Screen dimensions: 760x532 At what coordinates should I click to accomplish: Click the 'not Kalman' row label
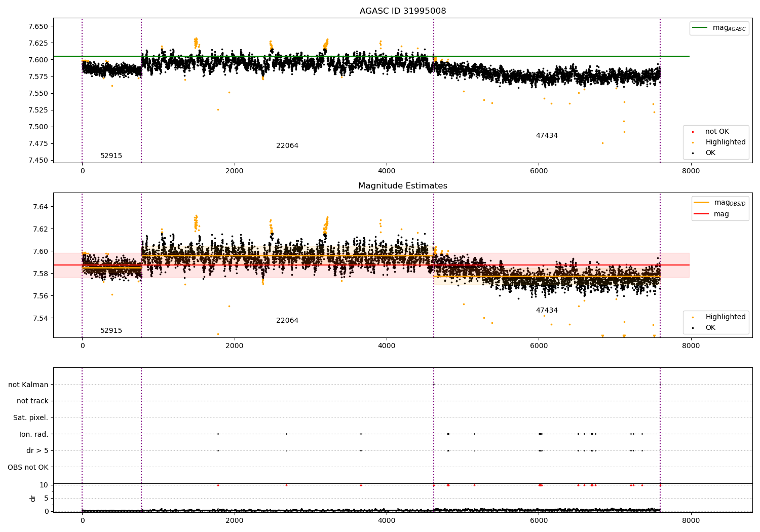click(28, 385)
